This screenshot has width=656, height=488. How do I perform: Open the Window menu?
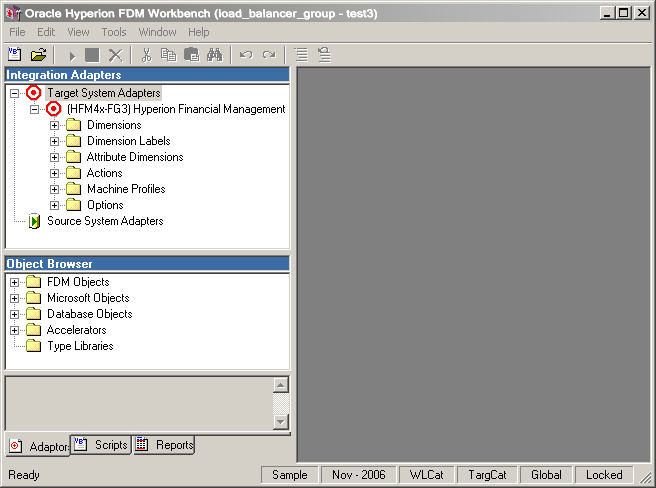pos(157,32)
